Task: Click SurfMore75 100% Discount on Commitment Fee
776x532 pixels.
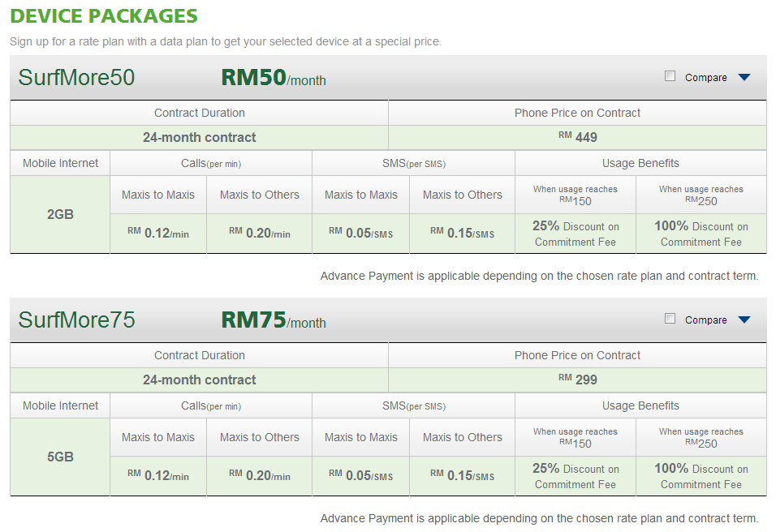Action: [x=701, y=476]
